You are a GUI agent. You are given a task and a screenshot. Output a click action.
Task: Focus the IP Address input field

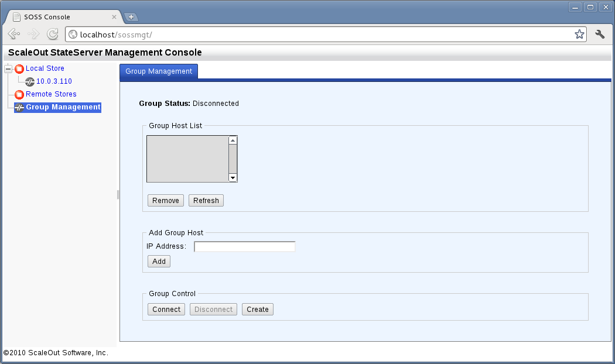coord(245,246)
